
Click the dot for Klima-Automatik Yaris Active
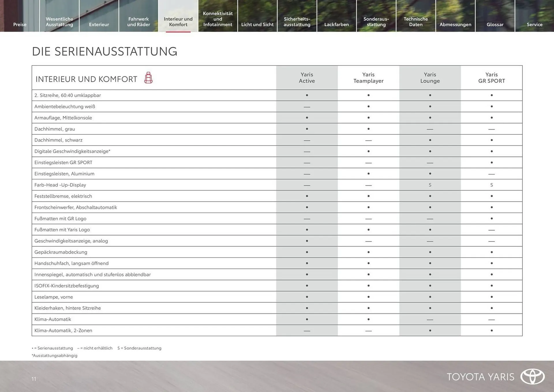click(x=307, y=319)
